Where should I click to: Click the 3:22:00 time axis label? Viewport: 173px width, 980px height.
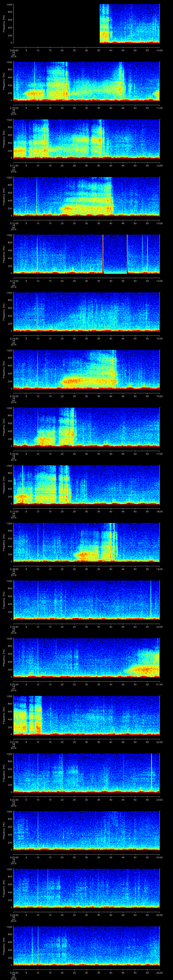coord(14,799)
